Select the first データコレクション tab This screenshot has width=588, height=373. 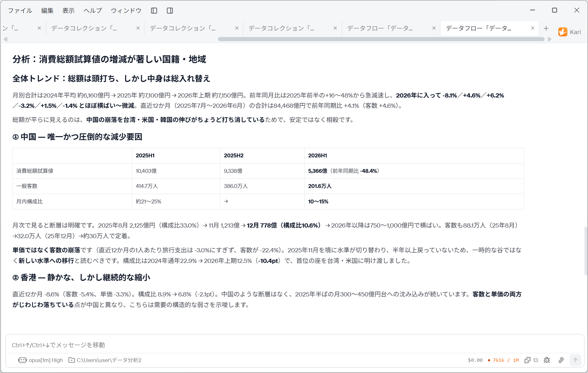84,28
